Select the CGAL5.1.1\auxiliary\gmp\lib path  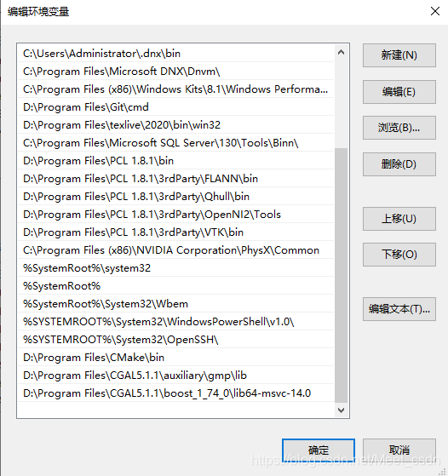pos(175,376)
